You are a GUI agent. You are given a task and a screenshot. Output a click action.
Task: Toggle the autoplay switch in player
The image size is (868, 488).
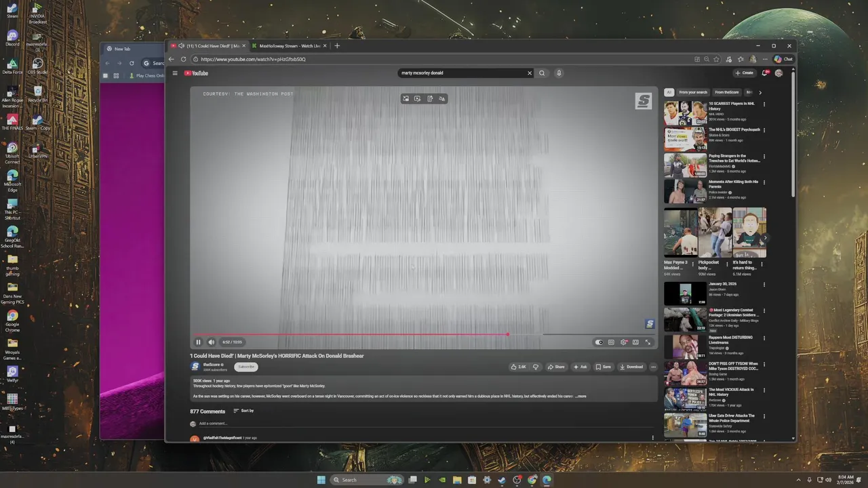coord(599,342)
